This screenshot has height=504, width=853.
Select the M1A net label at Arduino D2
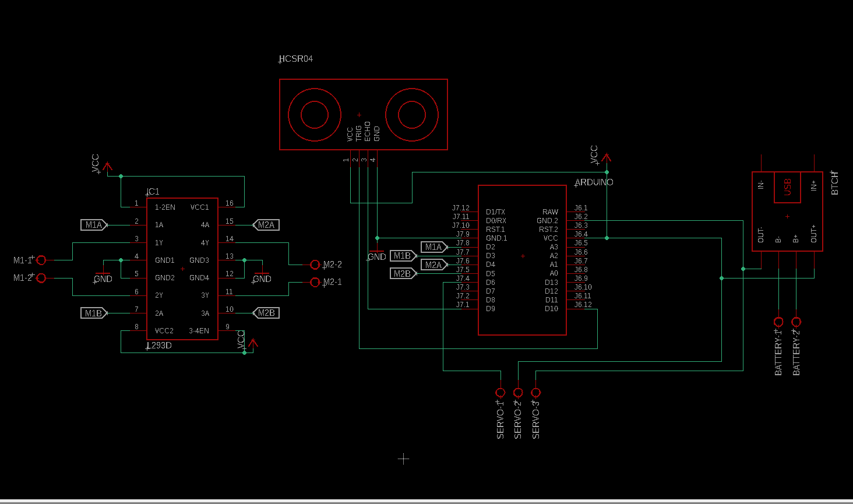click(434, 247)
